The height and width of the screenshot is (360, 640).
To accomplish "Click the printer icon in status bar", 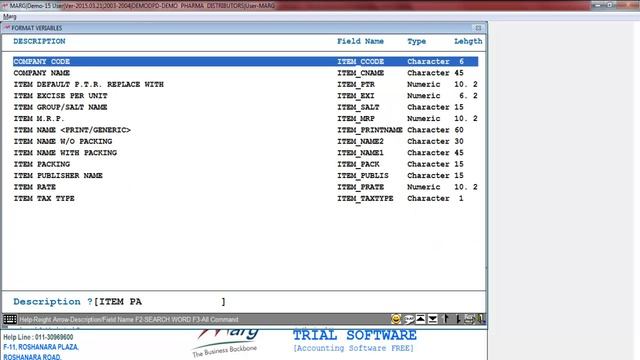I will (x=469, y=319).
